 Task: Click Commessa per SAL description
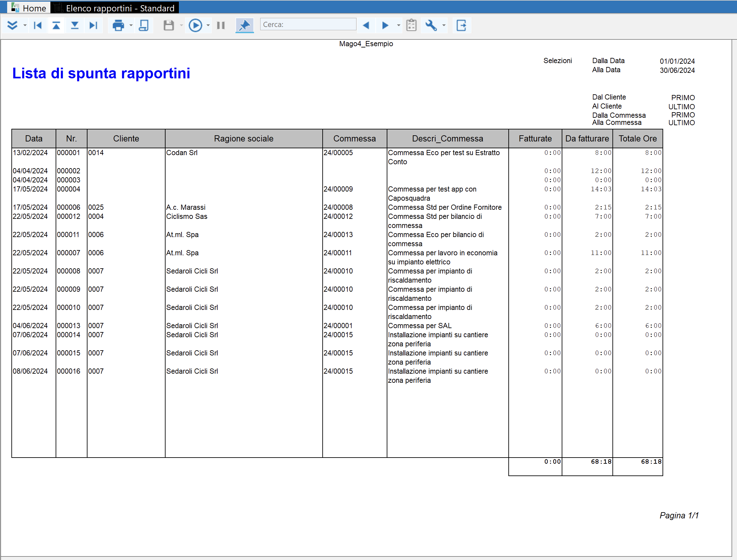point(420,326)
